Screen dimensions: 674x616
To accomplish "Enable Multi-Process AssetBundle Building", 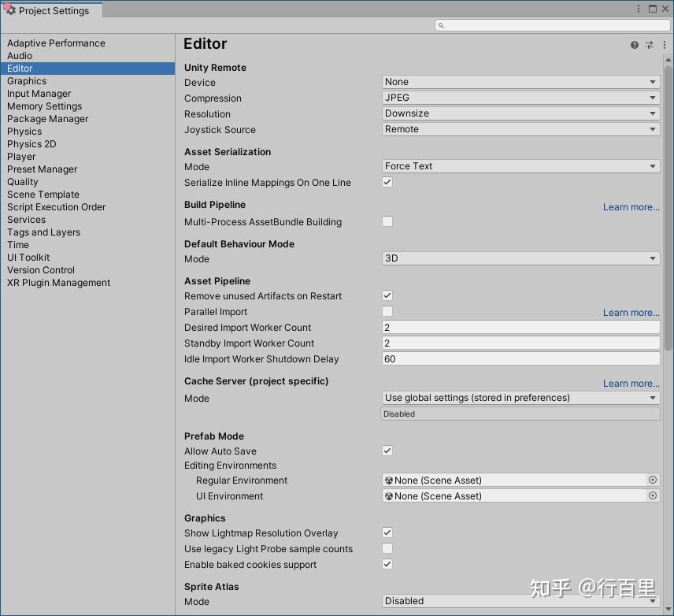I will (x=387, y=222).
